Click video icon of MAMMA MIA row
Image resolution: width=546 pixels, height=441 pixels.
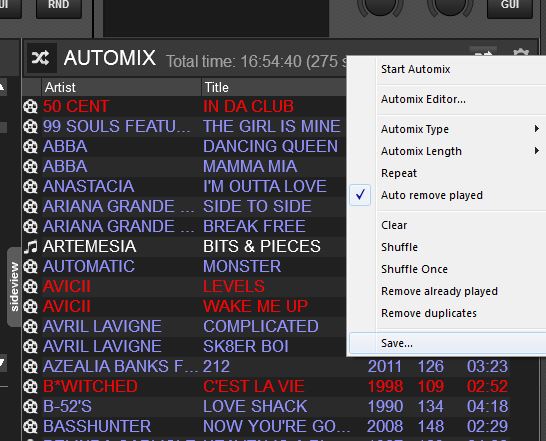point(31,166)
